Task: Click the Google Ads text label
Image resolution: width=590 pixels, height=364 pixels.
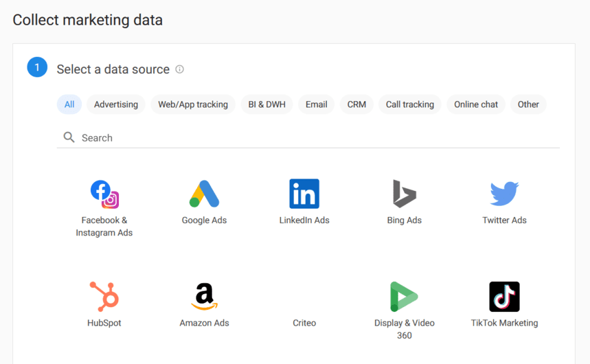Action: tap(204, 220)
